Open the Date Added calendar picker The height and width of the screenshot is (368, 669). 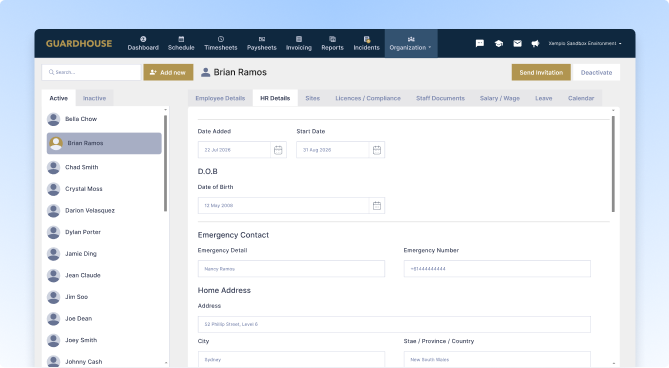[278, 150]
